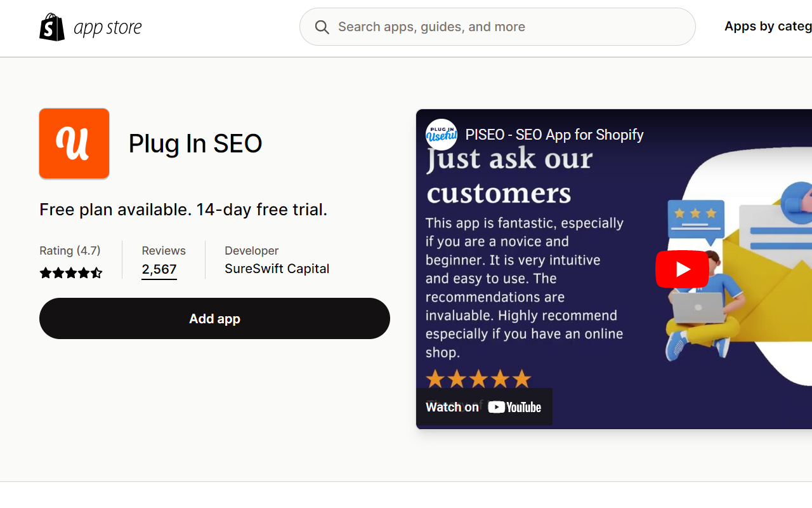812x508 pixels.
Task: Click the Plug In Useful channel avatar
Action: 441,134
